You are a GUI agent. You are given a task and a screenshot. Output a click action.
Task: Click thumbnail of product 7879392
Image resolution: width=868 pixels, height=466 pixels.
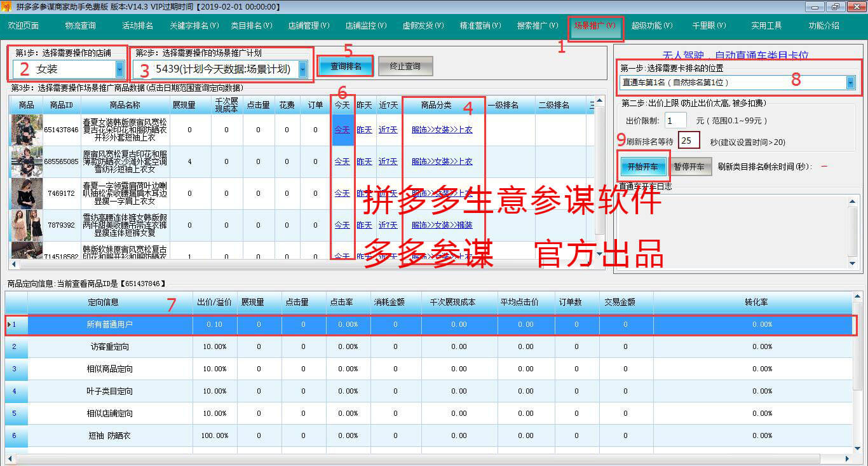(27, 225)
